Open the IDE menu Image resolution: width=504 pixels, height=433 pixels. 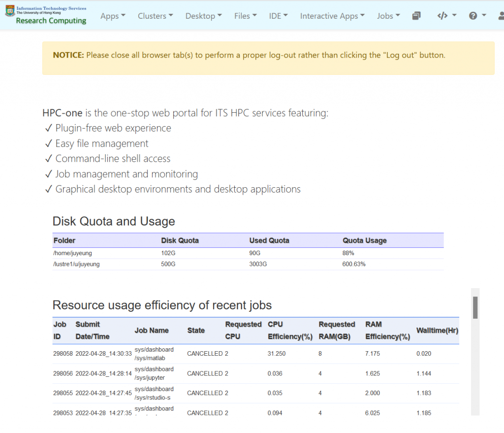pos(278,16)
